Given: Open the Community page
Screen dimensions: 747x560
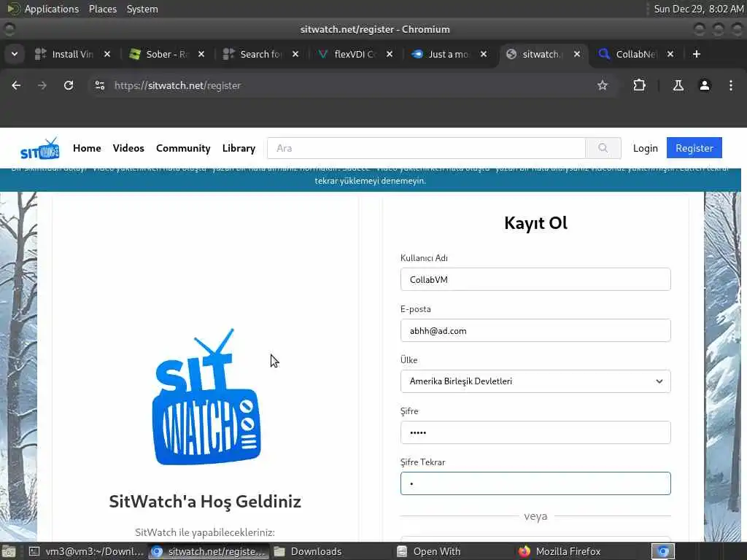Looking at the screenshot, I should tap(183, 148).
